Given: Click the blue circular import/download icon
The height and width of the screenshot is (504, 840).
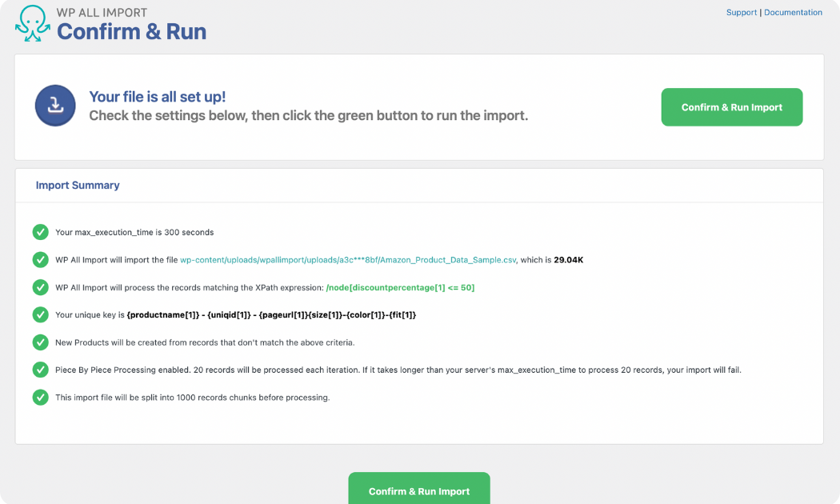Looking at the screenshot, I should coord(55,106).
